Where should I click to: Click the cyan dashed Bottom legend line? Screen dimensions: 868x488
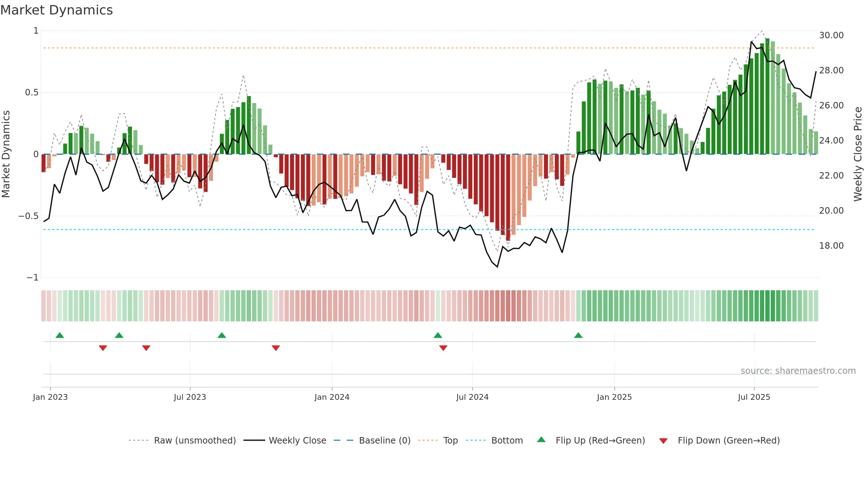coord(476,440)
